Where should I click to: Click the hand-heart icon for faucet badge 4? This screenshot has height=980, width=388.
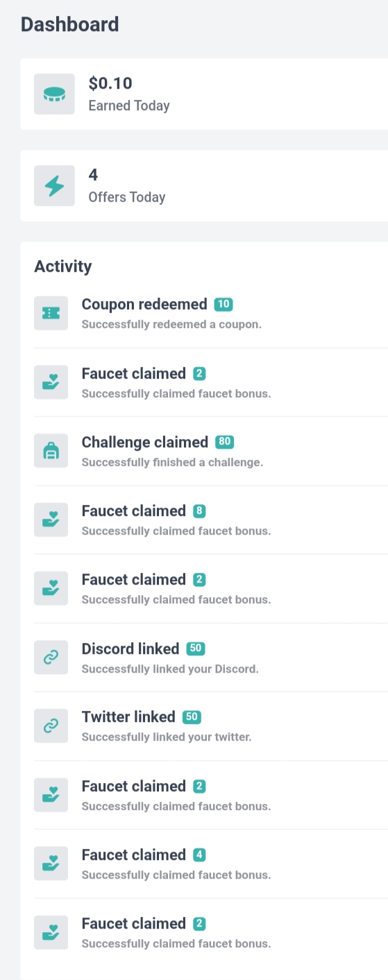(51, 863)
